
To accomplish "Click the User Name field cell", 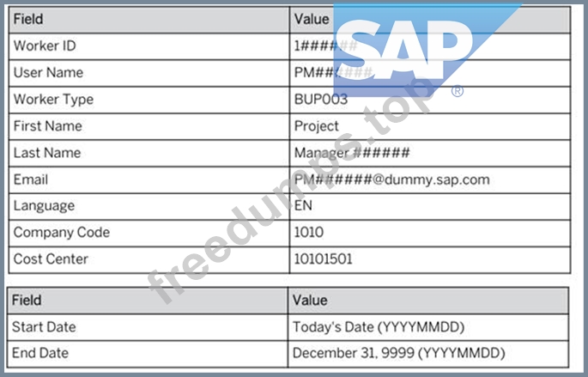I will [149, 73].
